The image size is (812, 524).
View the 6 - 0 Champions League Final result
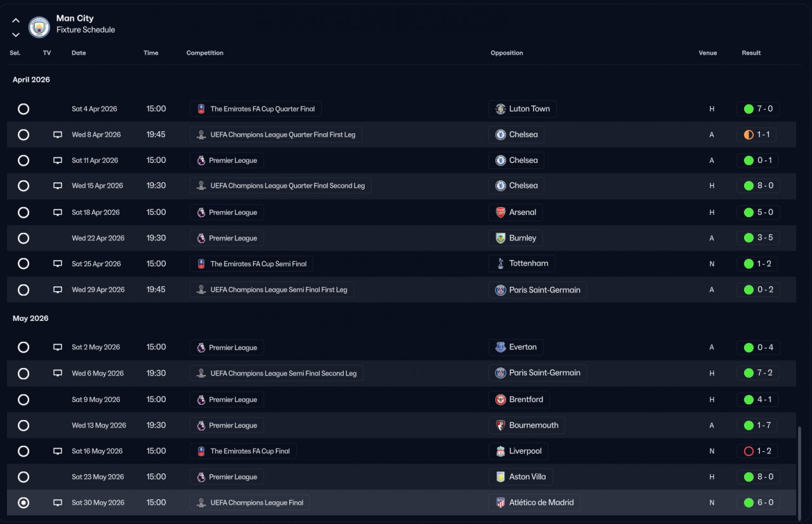coord(757,502)
